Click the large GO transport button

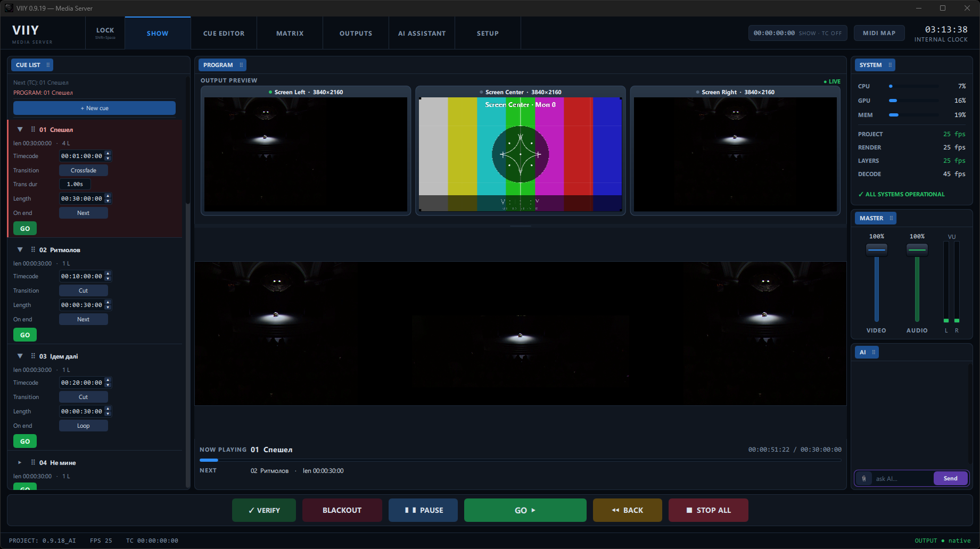point(525,510)
